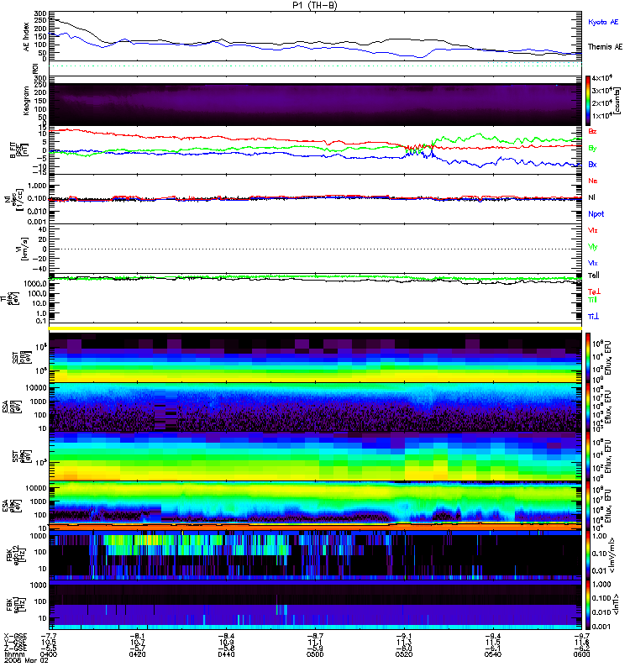
Task: Click the ESA ions Eflux color bar
Action: (588, 407)
